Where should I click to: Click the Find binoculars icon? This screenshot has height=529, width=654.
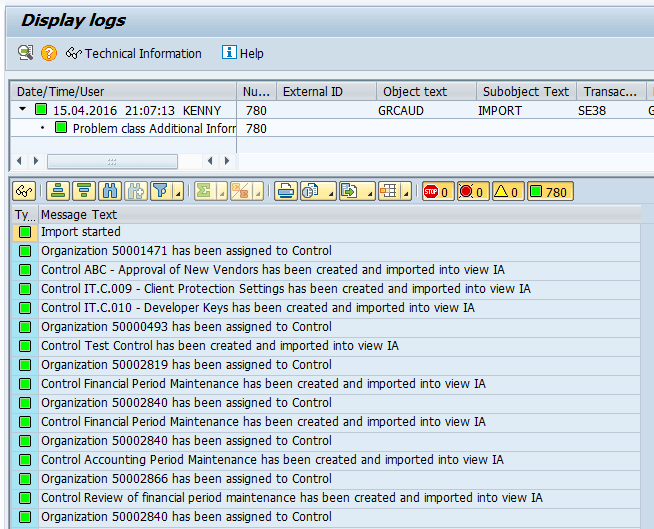(x=110, y=191)
